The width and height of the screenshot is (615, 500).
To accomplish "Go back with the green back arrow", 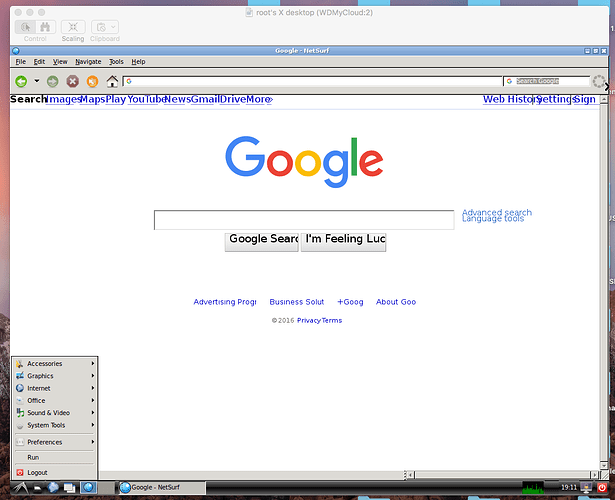I will [21, 81].
